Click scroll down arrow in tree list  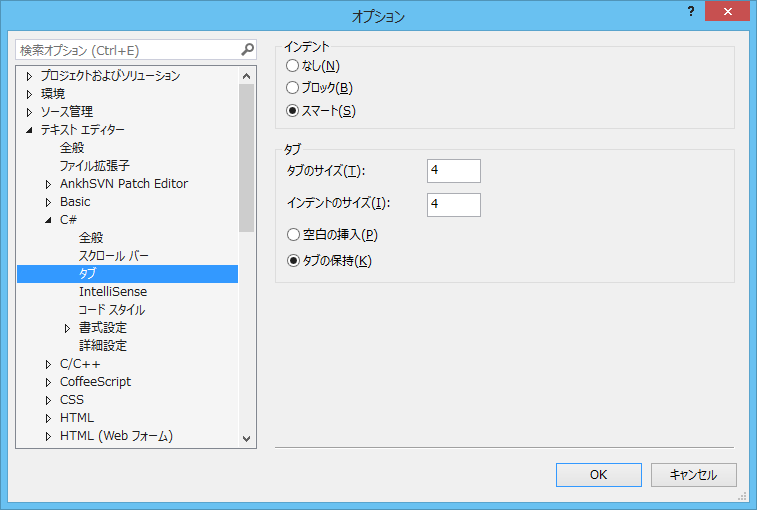[246, 439]
